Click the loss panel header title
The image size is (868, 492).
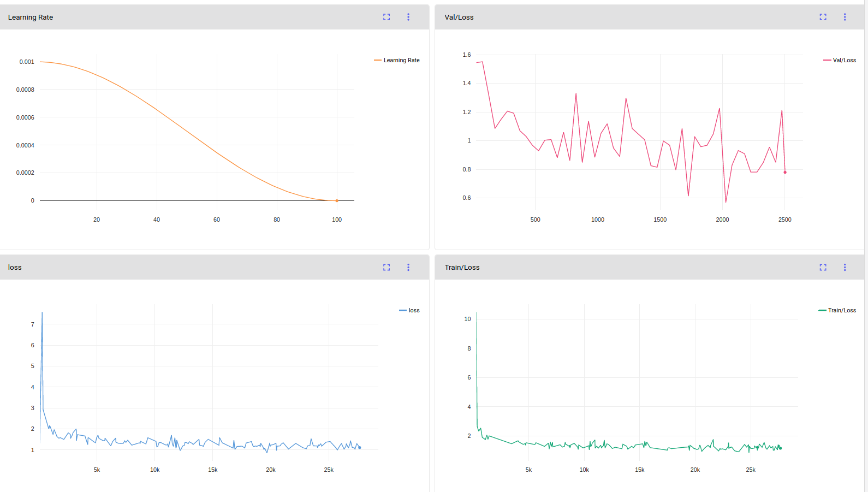pos(15,267)
